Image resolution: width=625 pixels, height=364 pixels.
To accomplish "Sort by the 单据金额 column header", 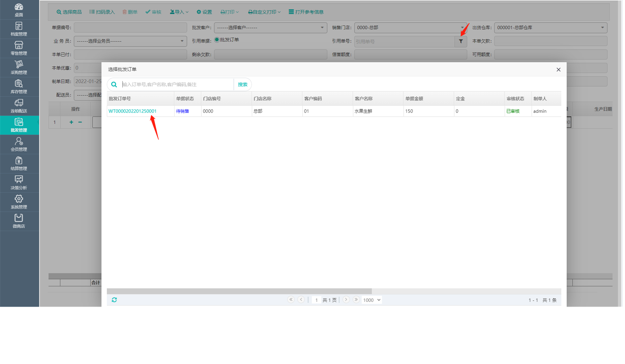I will [428, 99].
